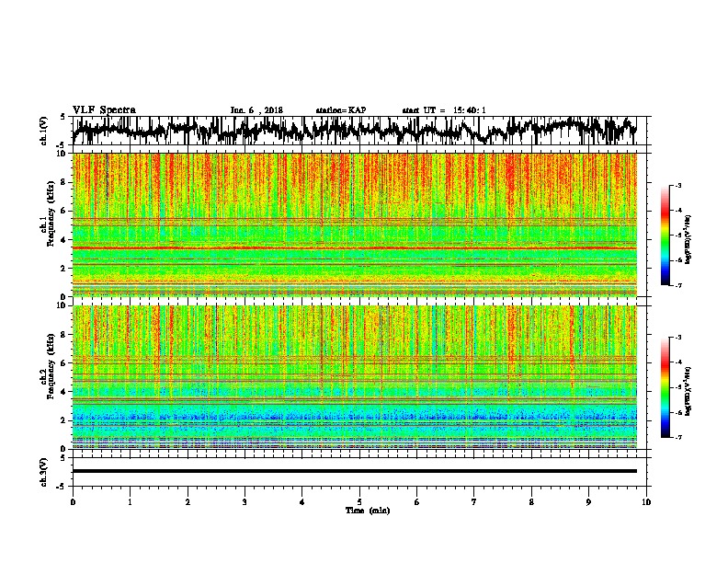Click time axis tick label "3"
The height and width of the screenshot is (563, 728).
pos(245,502)
